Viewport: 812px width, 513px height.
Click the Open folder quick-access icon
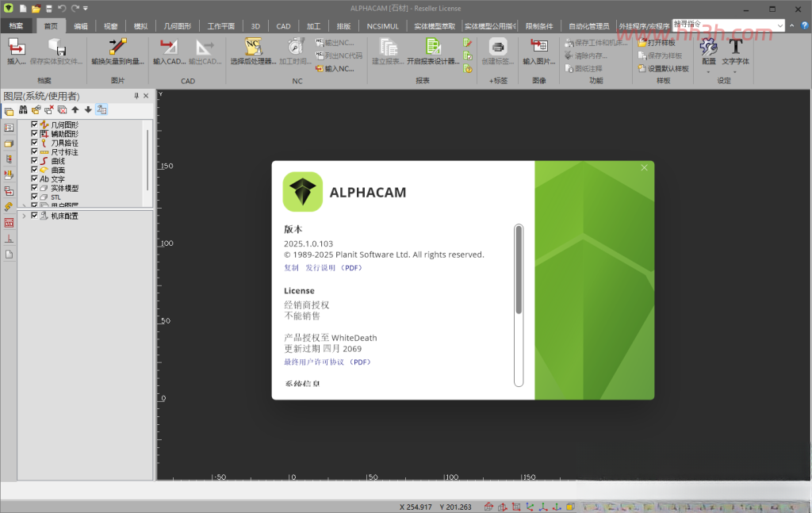[x=36, y=8]
